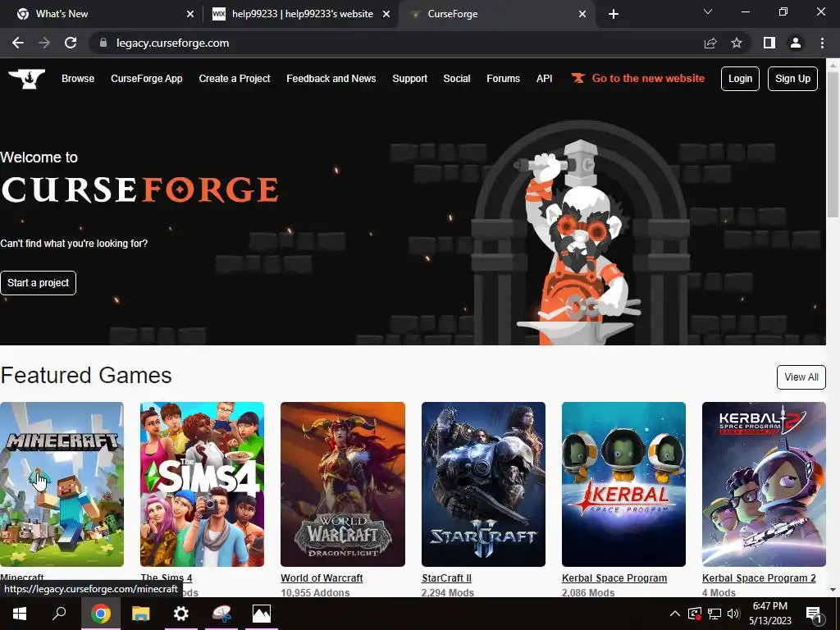Click Kerbal Space Program title link
840x630 pixels.
coord(614,578)
